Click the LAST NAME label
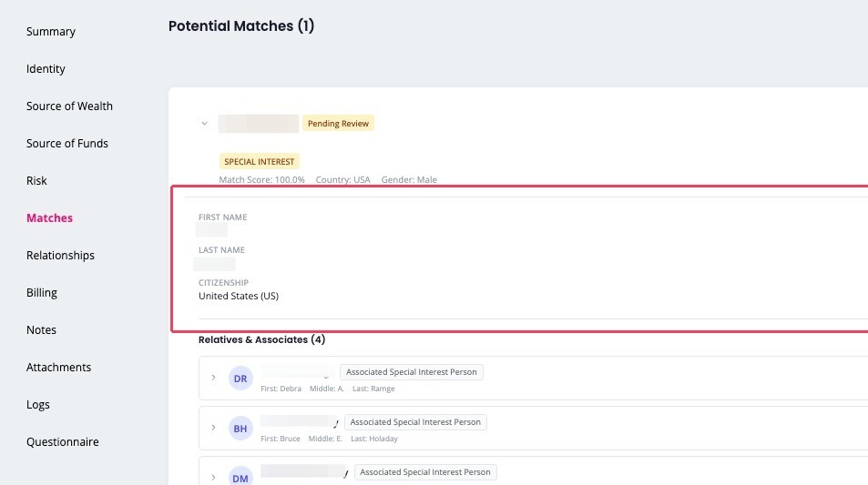The width and height of the screenshot is (868, 485). pos(221,250)
